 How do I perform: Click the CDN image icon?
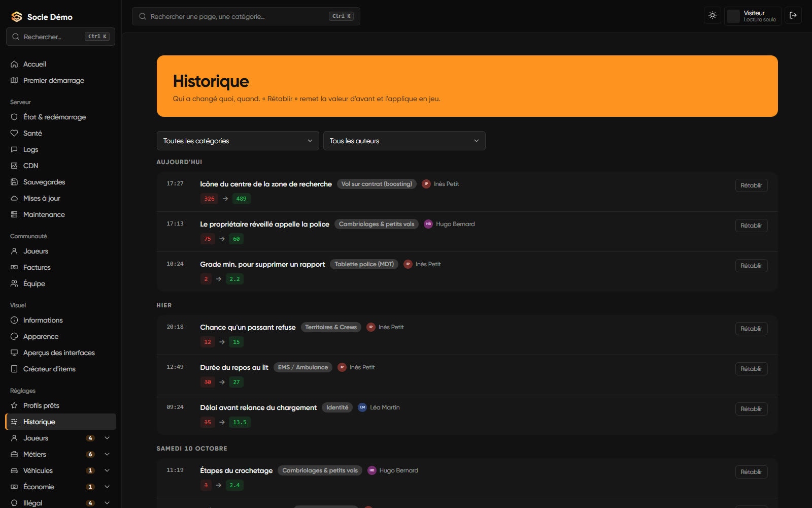pos(14,166)
